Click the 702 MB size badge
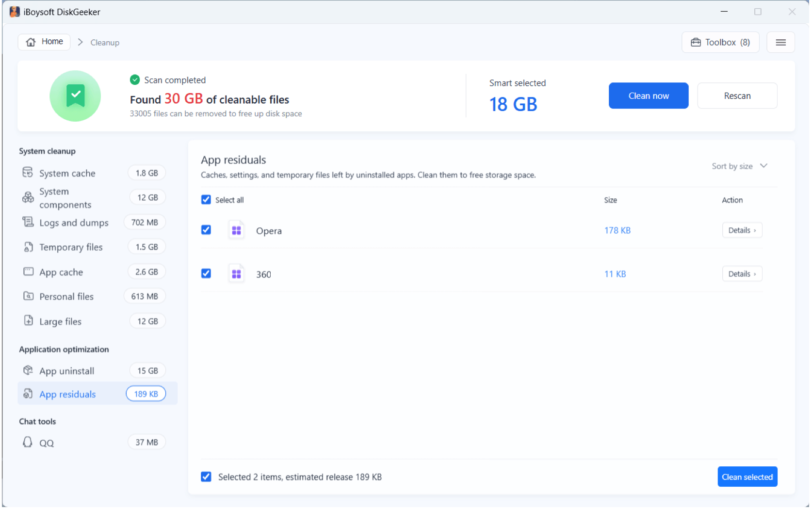Viewport: 812px width, 510px height. click(x=145, y=223)
